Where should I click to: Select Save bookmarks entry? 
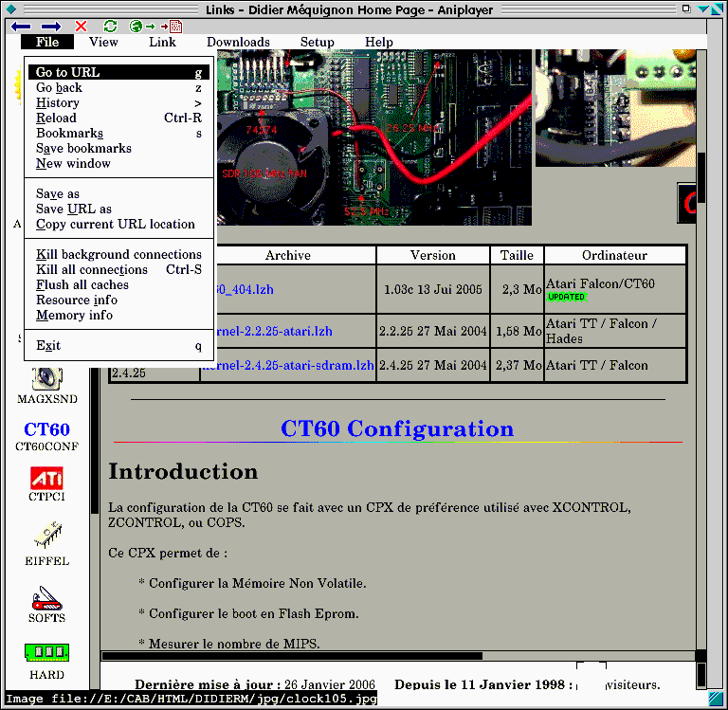[x=118, y=149]
